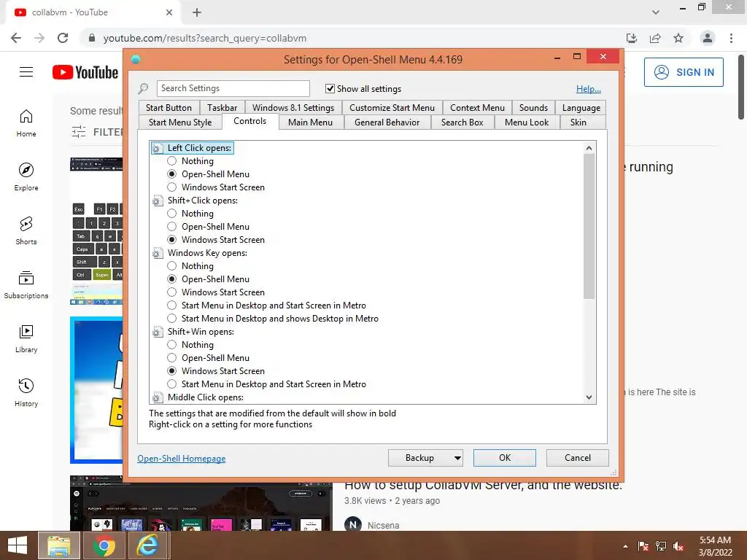Click the Chrome tab search chevron

[656, 12]
